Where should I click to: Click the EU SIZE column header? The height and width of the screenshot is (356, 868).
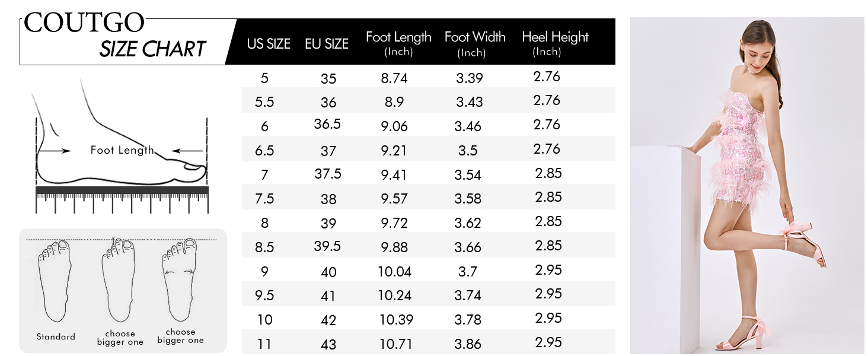(327, 44)
